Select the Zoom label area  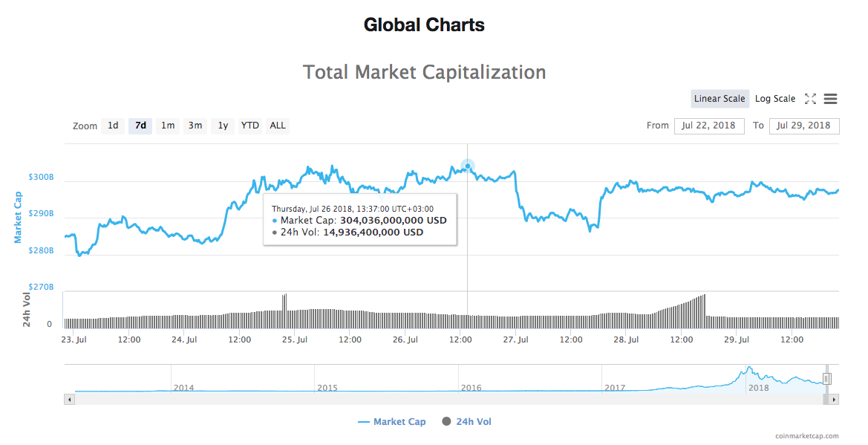[85, 126]
